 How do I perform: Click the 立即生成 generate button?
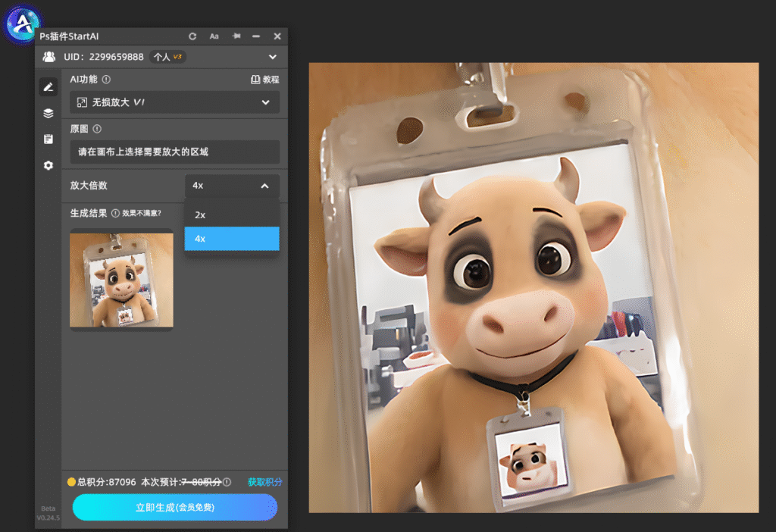[x=175, y=507]
